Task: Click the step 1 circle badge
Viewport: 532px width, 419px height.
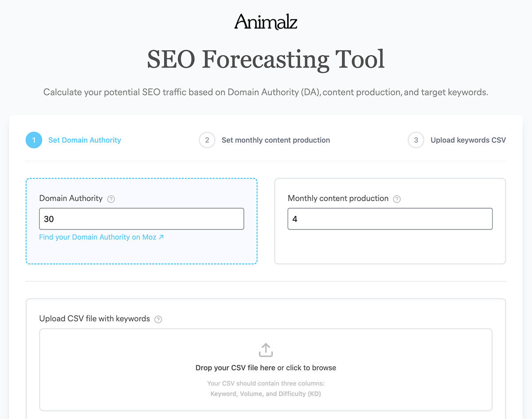Action: [34, 140]
